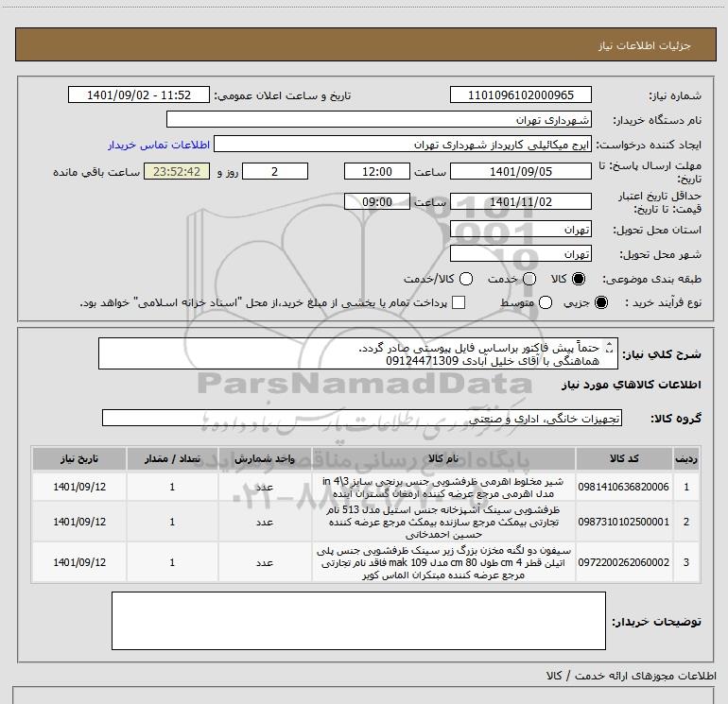Click the requester field ایرج میکائیلی
728x704 pixels.
pos(403,145)
